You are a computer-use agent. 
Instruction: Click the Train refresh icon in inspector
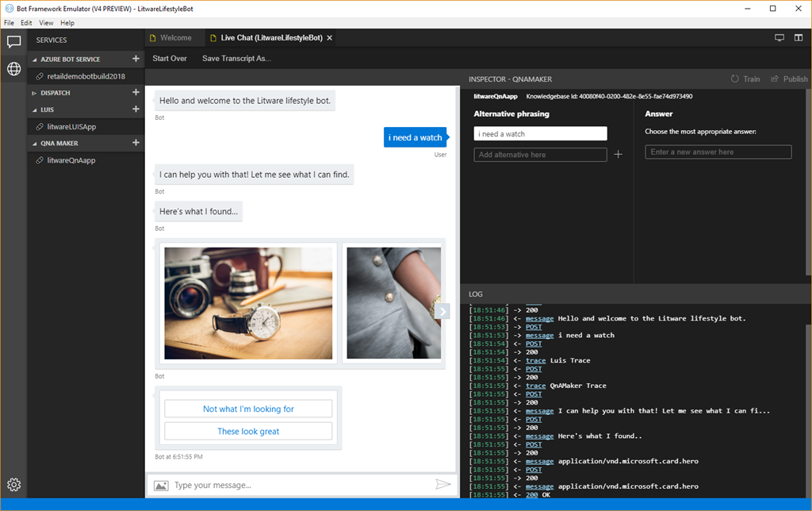point(735,79)
